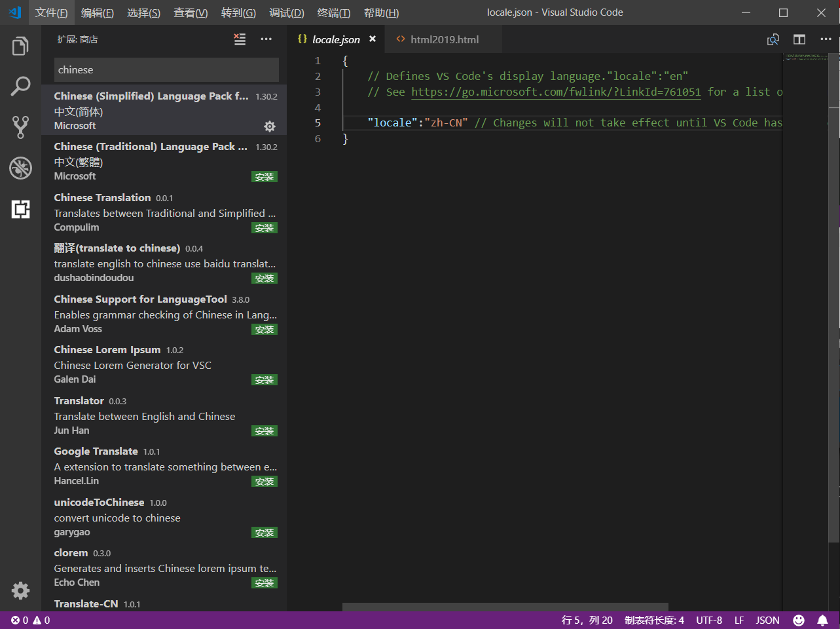Click the chinese extension search input field
Viewport: 840px width, 629px height.
click(x=166, y=69)
